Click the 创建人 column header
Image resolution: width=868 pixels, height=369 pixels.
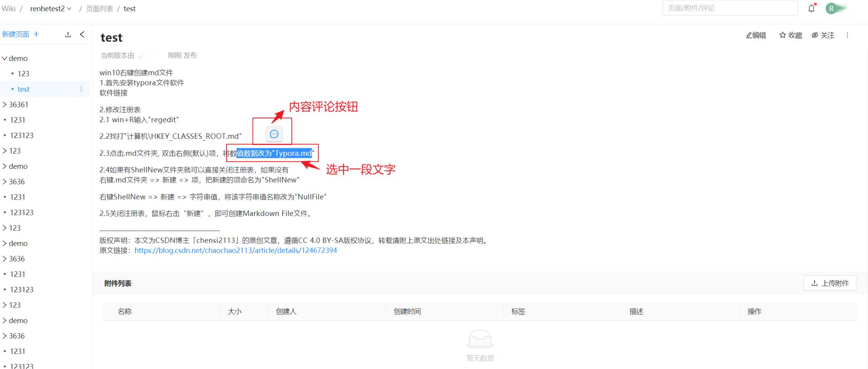286,311
